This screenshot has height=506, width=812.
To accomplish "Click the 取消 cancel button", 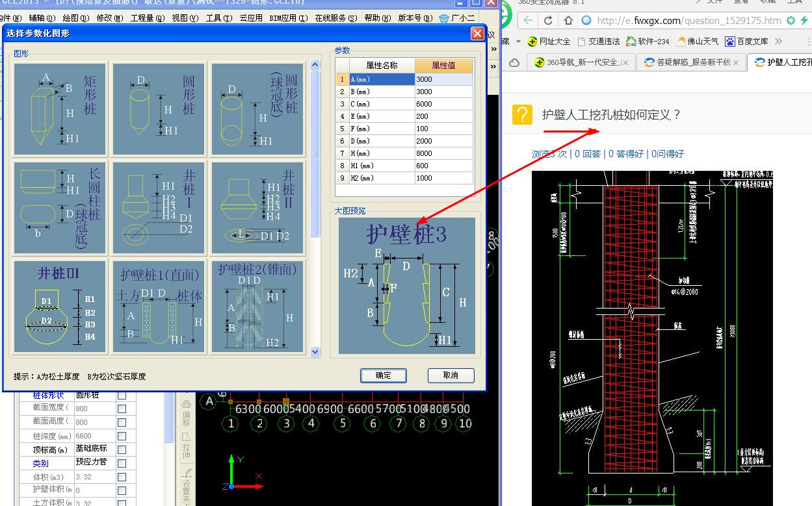I will pyautogui.click(x=451, y=375).
